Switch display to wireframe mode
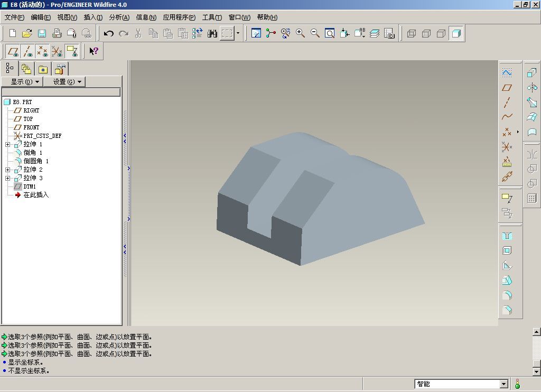541x392 pixels. (x=411, y=33)
